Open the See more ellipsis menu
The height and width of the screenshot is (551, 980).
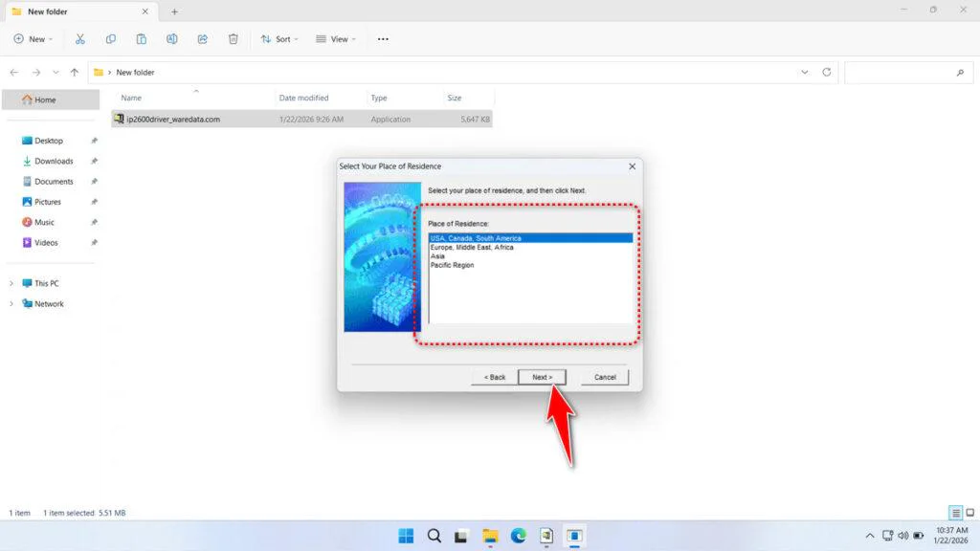tap(383, 39)
